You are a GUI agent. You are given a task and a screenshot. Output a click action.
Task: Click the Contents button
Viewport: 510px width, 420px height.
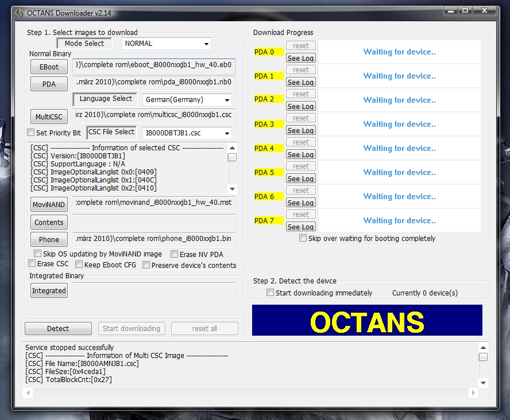(x=49, y=222)
